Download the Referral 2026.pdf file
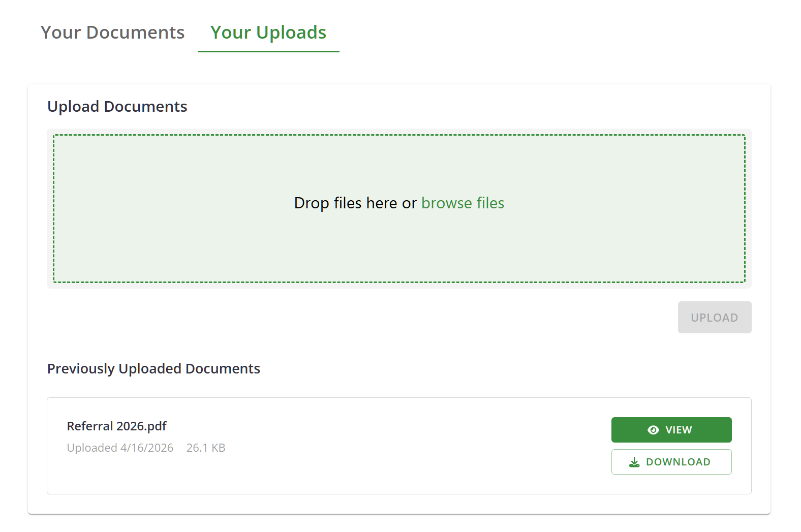Viewport: 801px width, 532px height. click(671, 462)
